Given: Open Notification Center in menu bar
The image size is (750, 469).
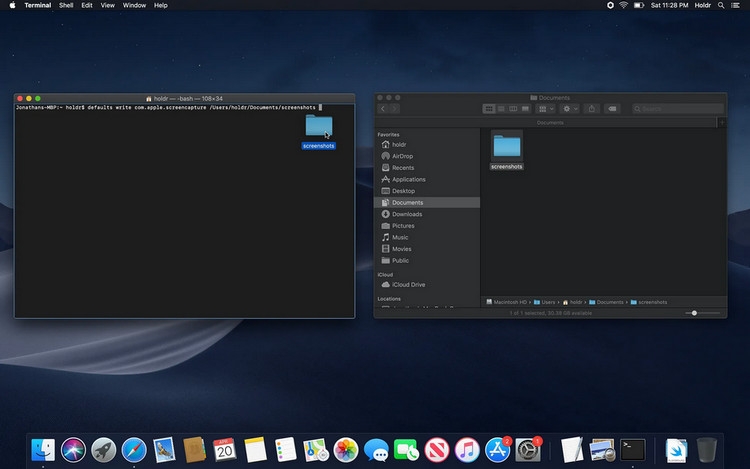Looking at the screenshot, I should click(736, 5).
